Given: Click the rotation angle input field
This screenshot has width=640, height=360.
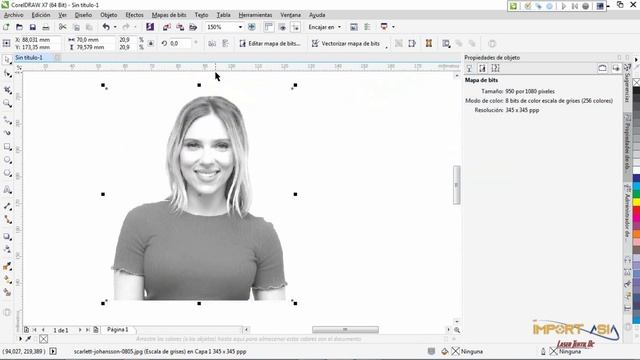Looking at the screenshot, I should coord(179,43).
